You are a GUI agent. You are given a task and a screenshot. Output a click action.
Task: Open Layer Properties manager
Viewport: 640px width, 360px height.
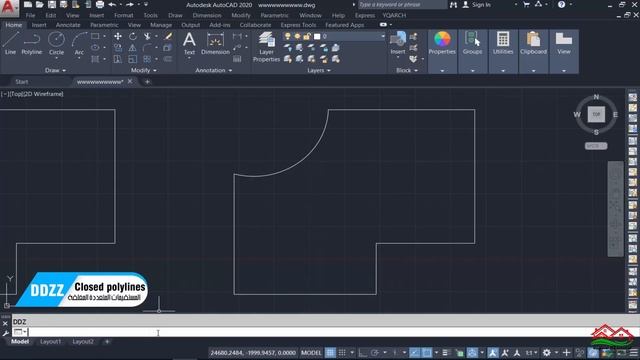[x=266, y=47]
